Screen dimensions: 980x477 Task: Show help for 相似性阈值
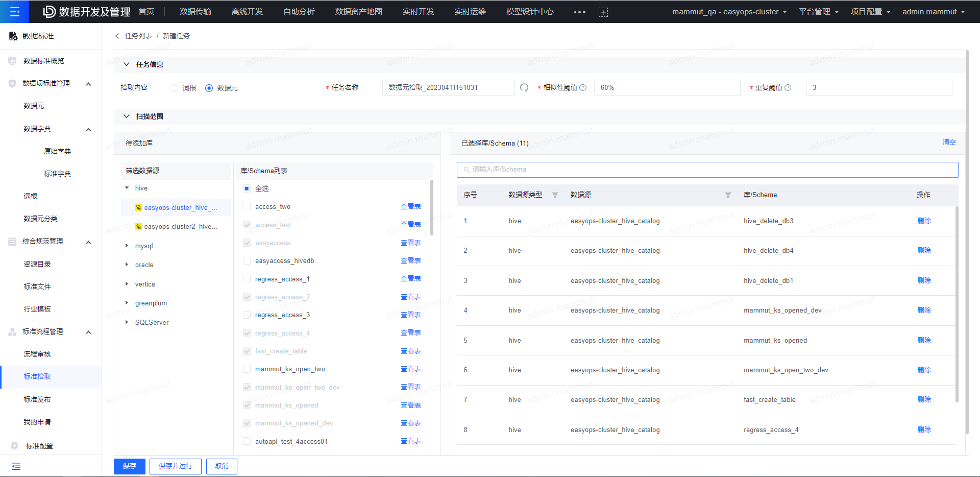pos(583,87)
